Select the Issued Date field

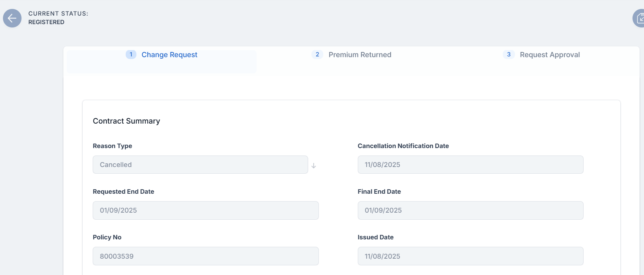[x=470, y=256]
